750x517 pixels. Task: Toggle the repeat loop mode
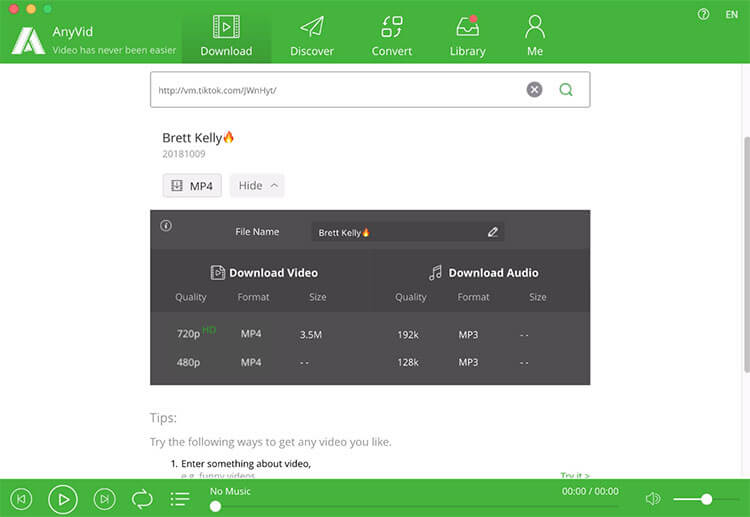[x=142, y=499]
